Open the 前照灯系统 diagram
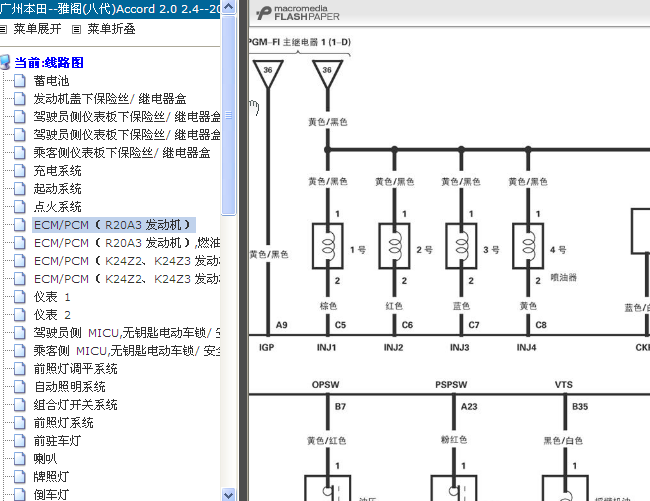Image resolution: width=650 pixels, height=501 pixels. 63,423
